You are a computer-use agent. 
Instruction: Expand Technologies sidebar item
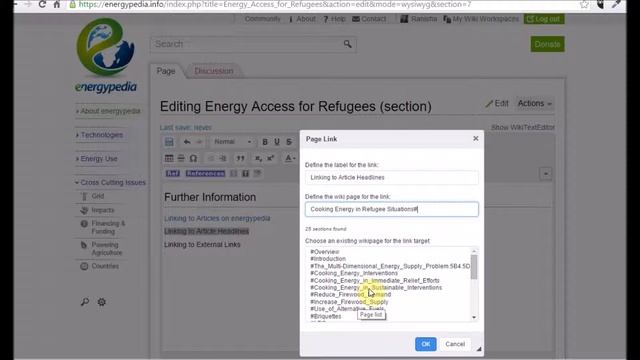point(99,135)
